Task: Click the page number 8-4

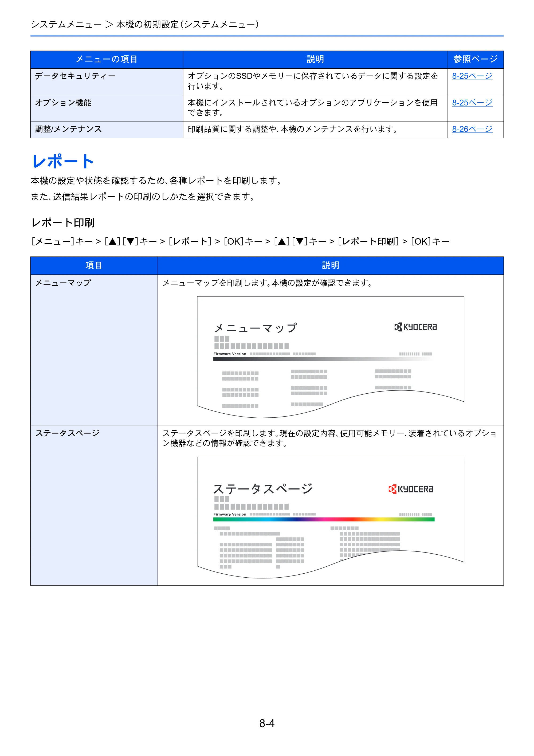Action: [x=267, y=723]
